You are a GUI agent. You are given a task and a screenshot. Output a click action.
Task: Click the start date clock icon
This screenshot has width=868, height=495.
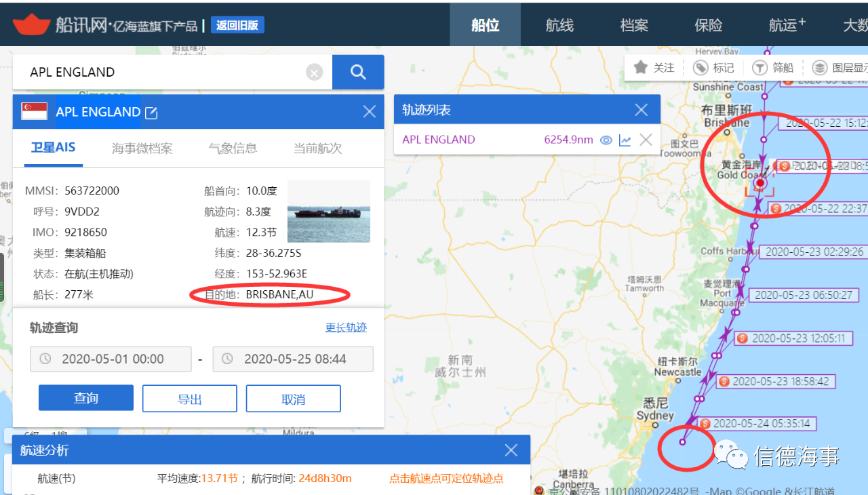click(45, 359)
